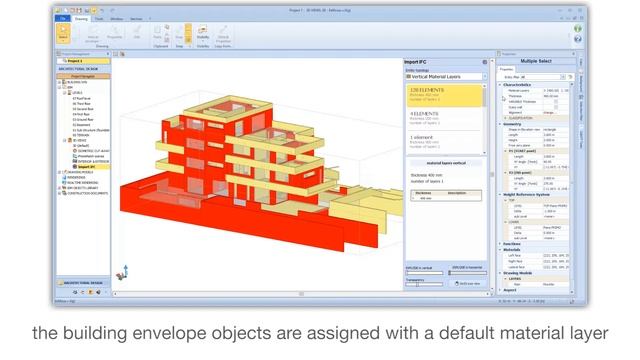Select the '1 element' list card

(x=444, y=142)
